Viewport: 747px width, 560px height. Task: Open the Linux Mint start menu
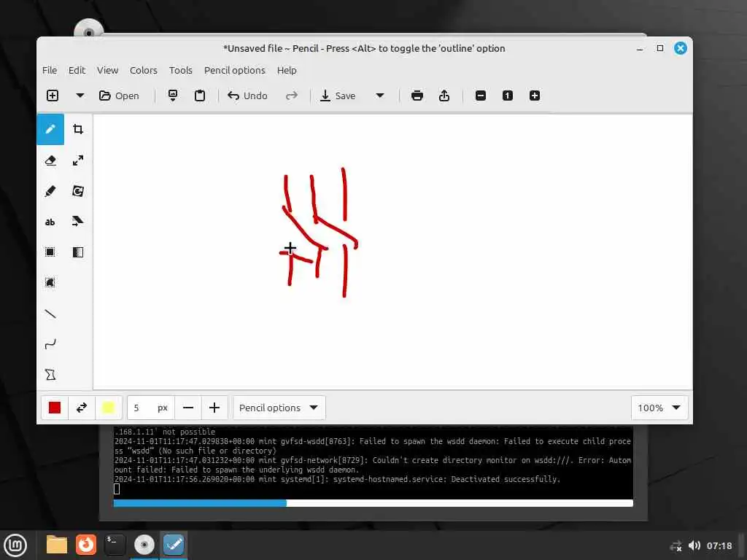click(x=15, y=545)
